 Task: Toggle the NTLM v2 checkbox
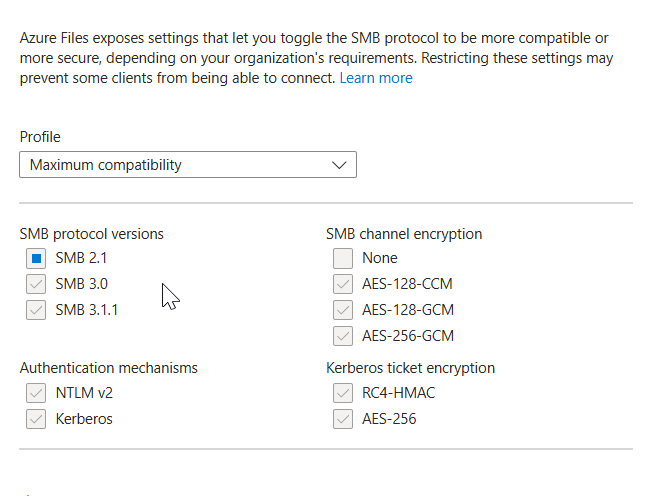tap(37, 393)
